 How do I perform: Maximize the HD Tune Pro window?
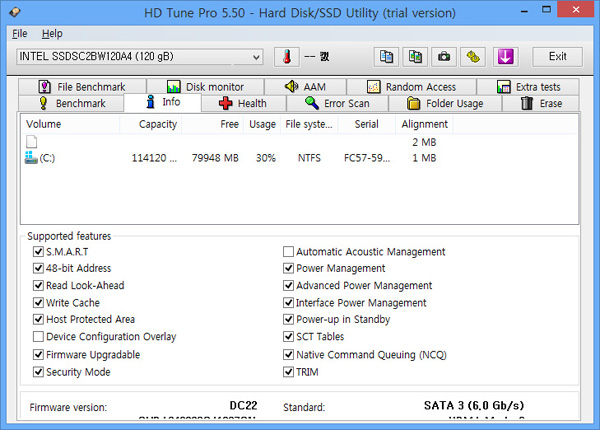coord(546,10)
